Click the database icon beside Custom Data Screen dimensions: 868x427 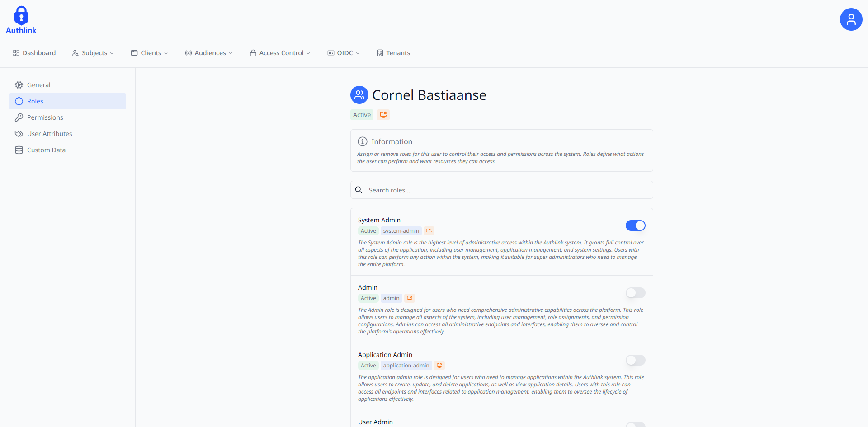[19, 150]
